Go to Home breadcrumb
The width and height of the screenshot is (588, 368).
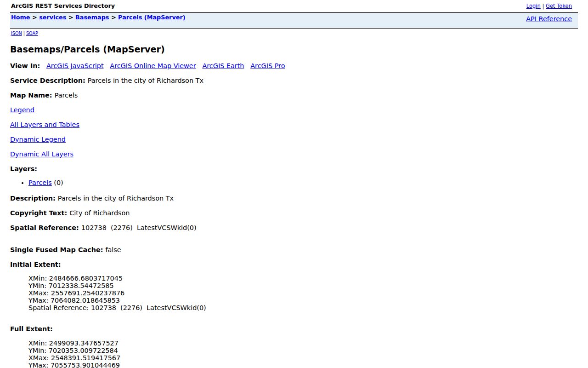21,17
